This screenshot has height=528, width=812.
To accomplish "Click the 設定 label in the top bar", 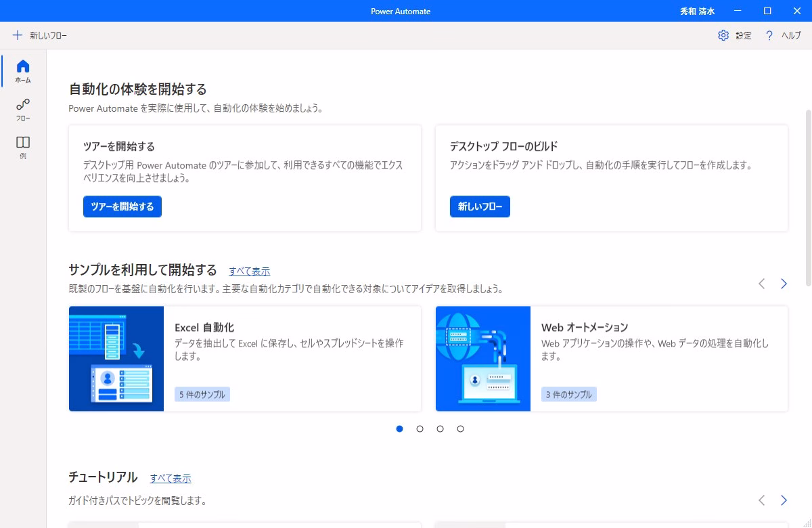I will click(x=744, y=36).
